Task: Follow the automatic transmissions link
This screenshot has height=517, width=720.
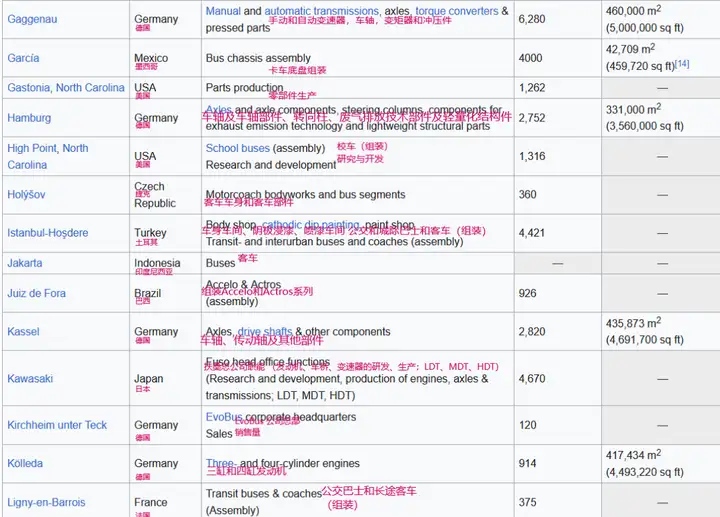Action: click(x=321, y=11)
